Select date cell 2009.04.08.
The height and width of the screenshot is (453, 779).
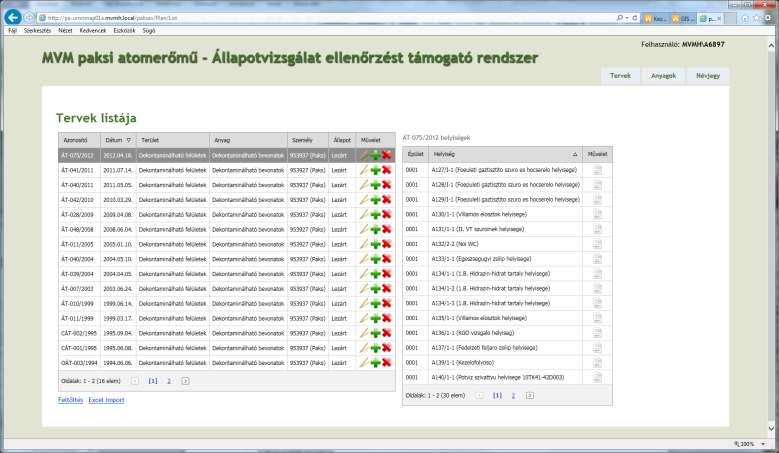[x=118, y=215]
